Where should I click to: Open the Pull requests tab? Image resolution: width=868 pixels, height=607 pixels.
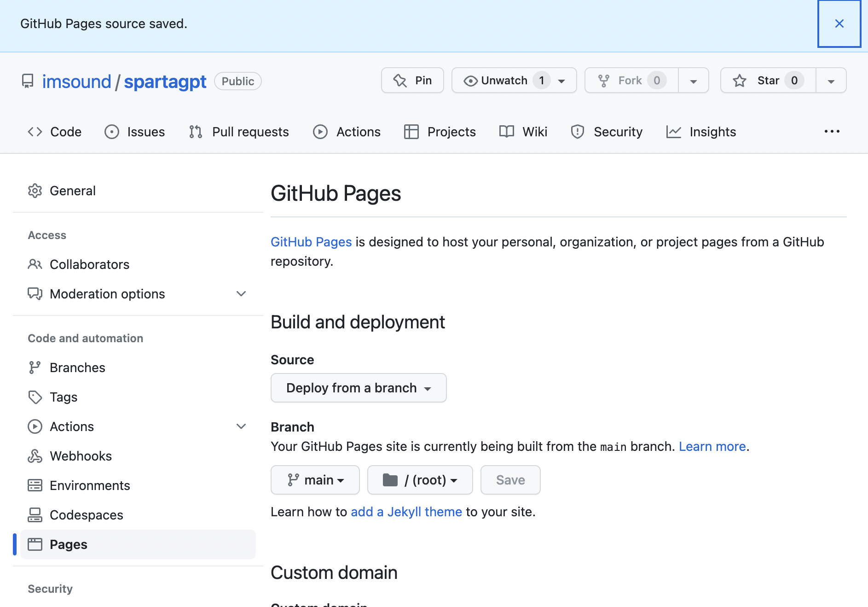[238, 132]
